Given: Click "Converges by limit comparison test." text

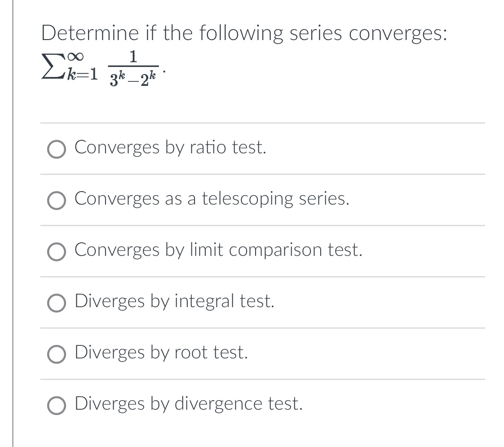Looking at the screenshot, I should [218, 250].
